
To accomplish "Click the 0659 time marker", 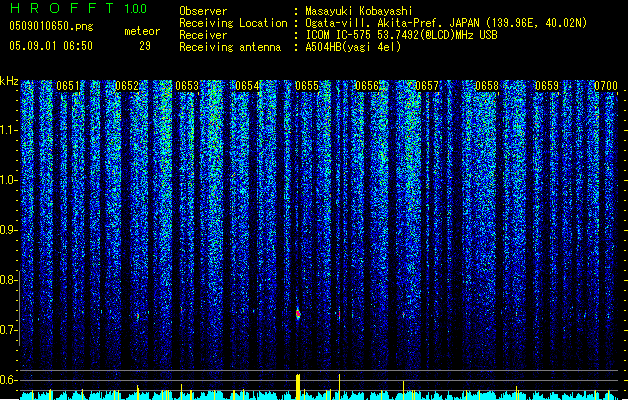I will (547, 86).
